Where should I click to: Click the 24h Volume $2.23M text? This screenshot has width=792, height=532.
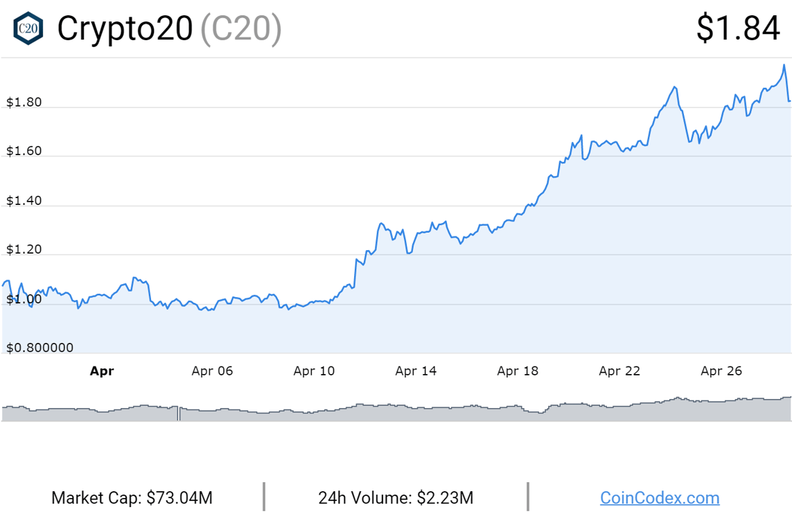coord(396,497)
